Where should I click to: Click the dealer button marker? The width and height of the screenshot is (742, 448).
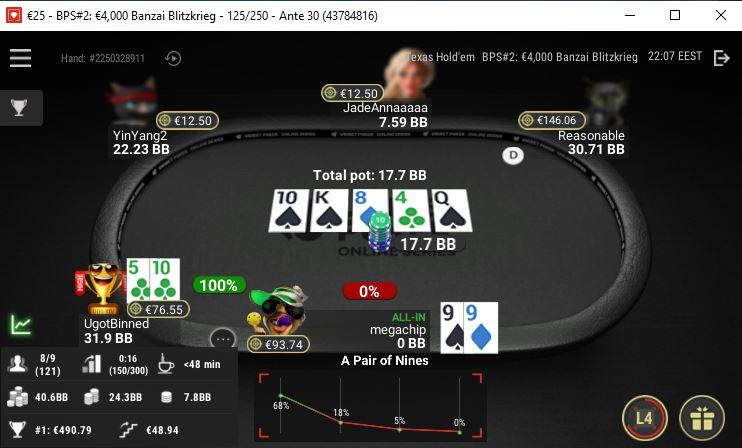point(513,155)
